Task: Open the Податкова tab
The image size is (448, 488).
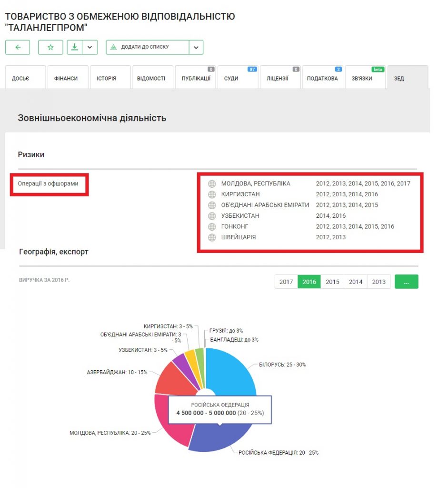Action: point(322,78)
